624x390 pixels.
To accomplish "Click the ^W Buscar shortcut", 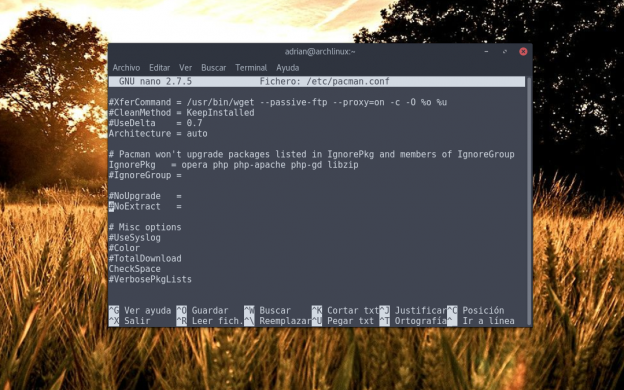I will click(267, 310).
